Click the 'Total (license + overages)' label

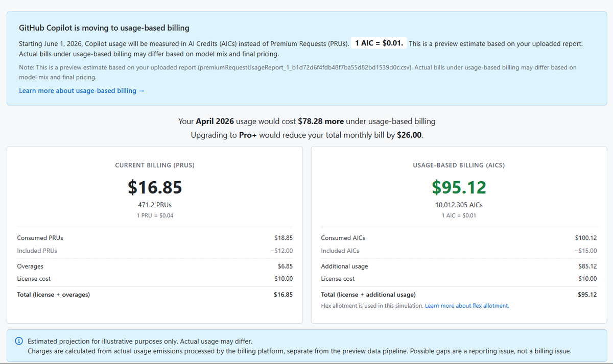54,295
